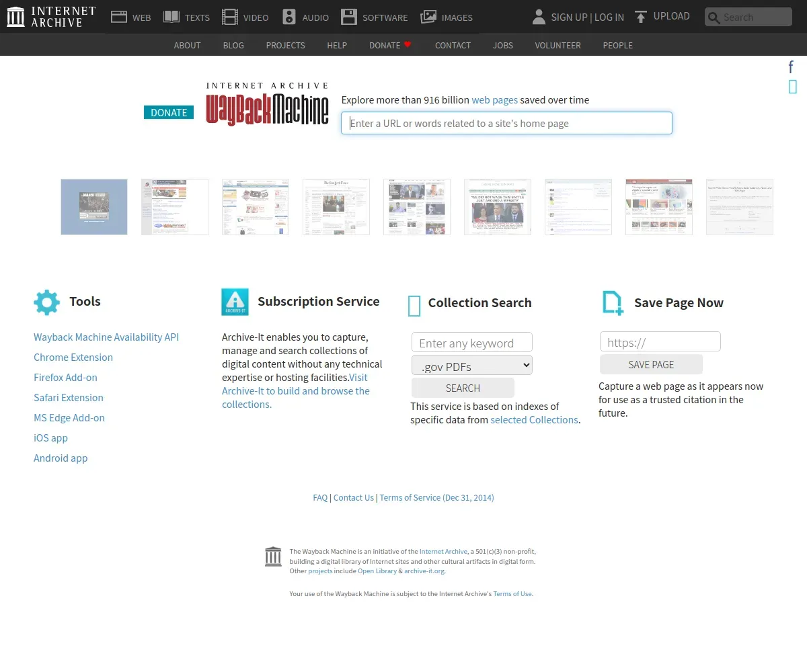Open the Help menu item
Screen dimensions: 807x672
coord(337,45)
